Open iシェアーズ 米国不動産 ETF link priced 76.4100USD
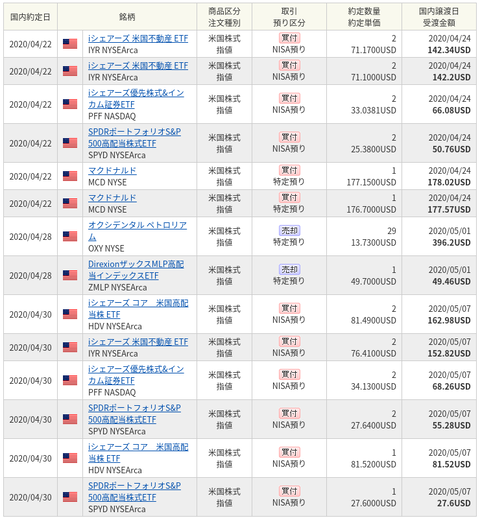 point(138,342)
